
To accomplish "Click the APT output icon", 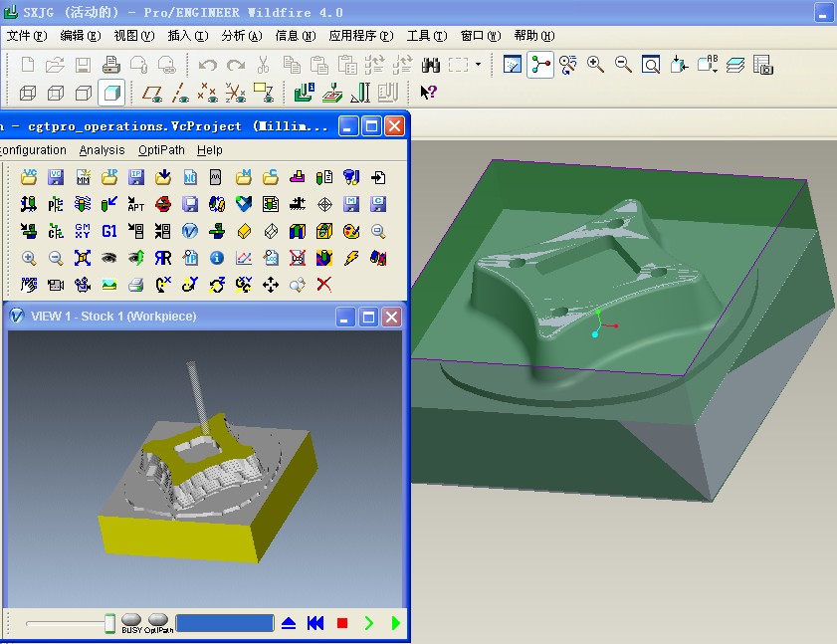I will tap(136, 204).
